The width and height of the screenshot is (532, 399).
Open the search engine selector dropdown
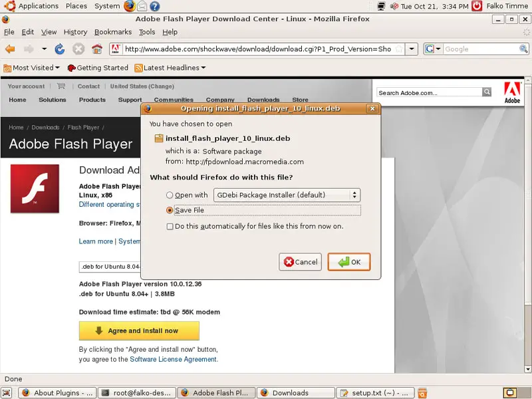pos(434,49)
